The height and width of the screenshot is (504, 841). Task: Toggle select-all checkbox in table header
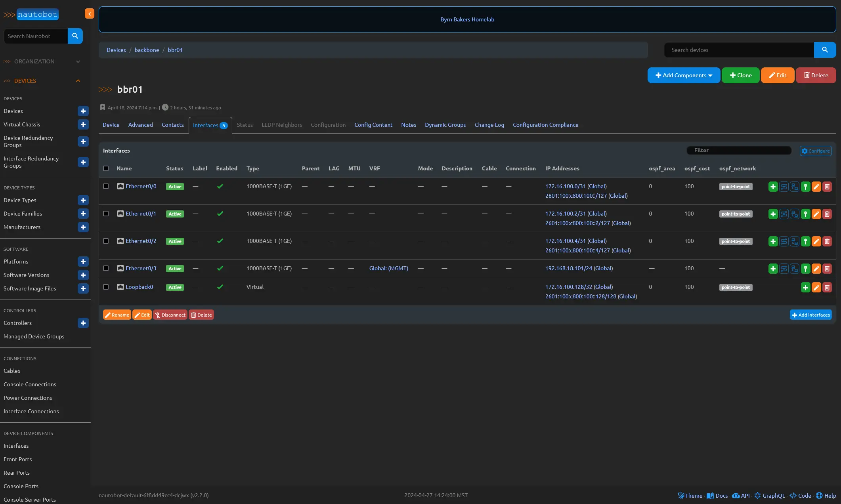106,168
